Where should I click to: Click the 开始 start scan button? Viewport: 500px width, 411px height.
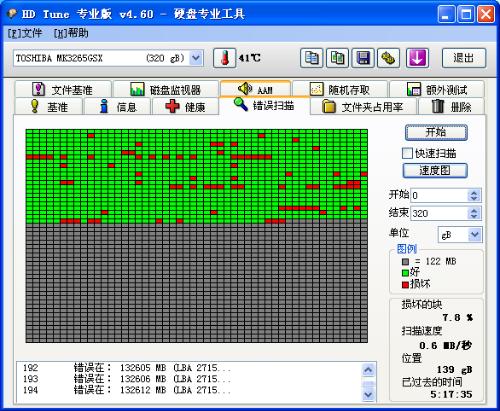pyautogui.click(x=436, y=132)
